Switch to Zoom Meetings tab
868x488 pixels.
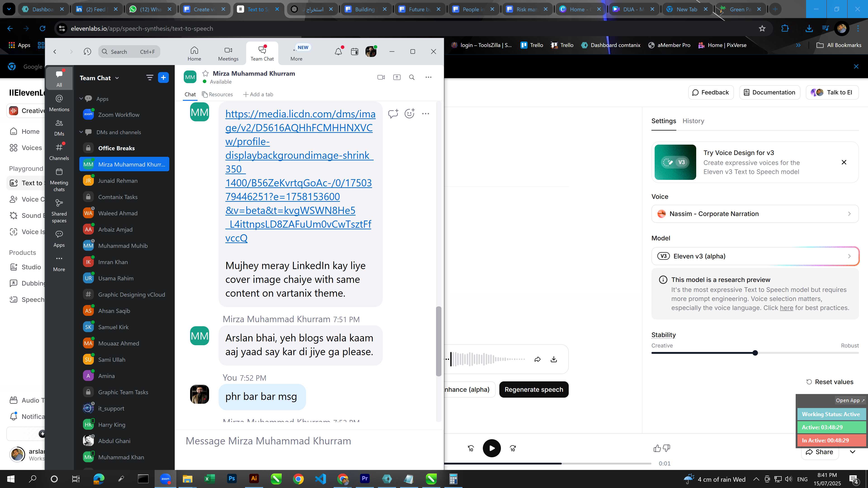tap(228, 54)
